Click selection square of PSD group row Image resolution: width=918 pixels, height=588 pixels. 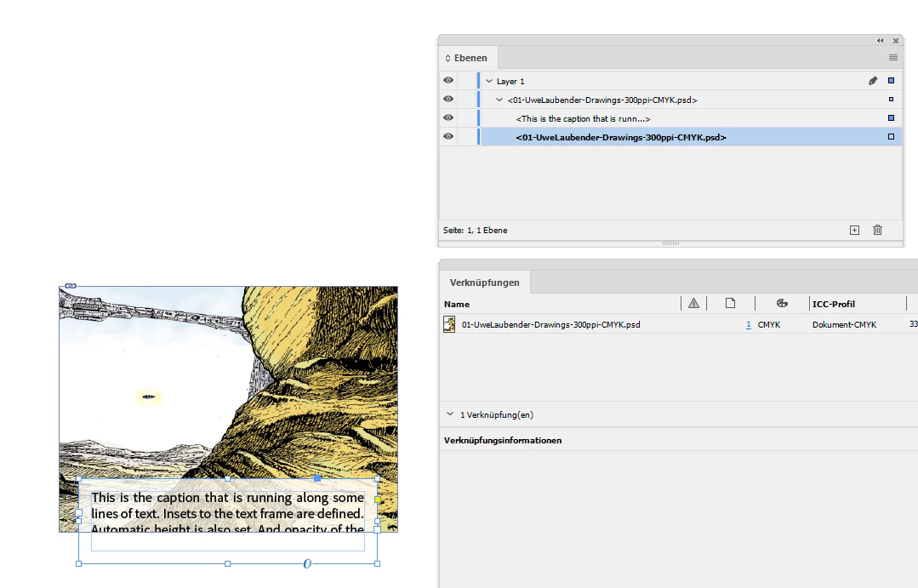coord(891,100)
